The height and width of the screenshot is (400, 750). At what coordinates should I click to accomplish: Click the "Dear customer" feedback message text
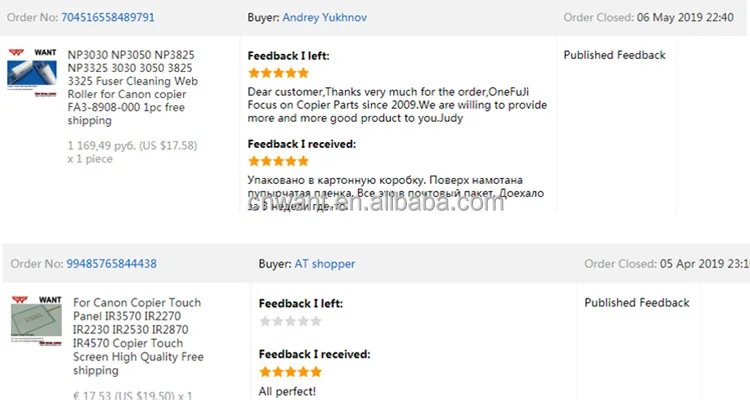click(x=395, y=105)
